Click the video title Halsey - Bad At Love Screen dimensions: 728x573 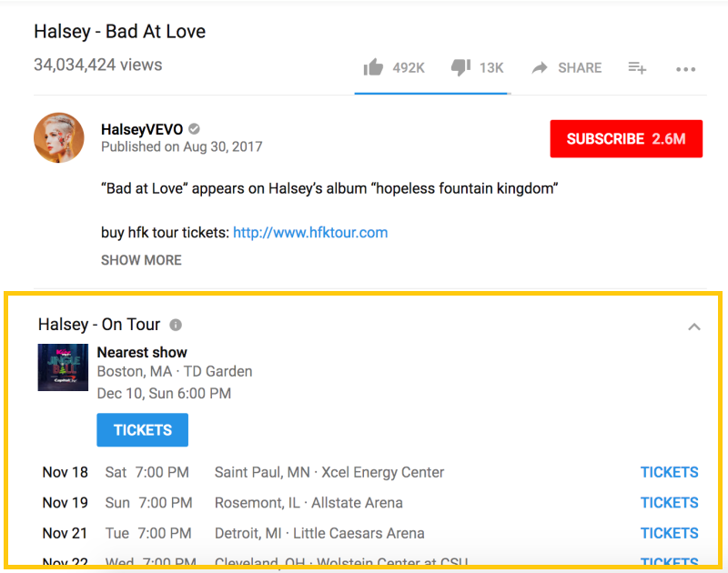tap(120, 32)
